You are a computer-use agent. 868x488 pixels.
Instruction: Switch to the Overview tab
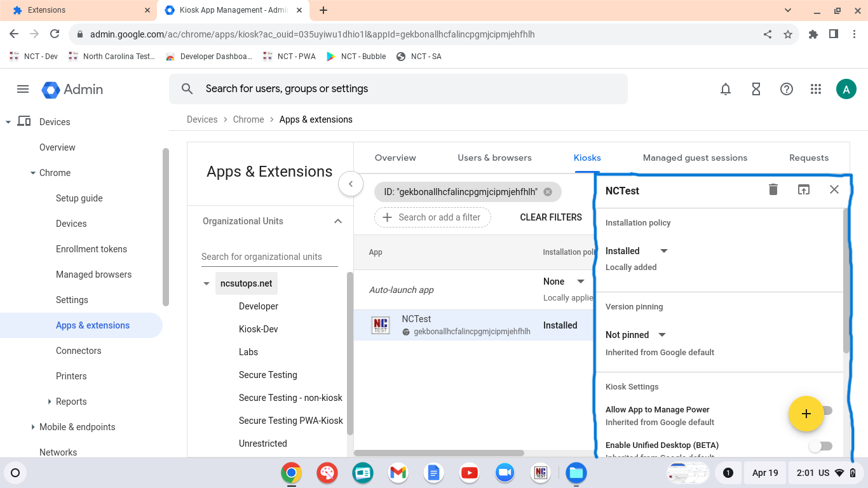point(395,158)
